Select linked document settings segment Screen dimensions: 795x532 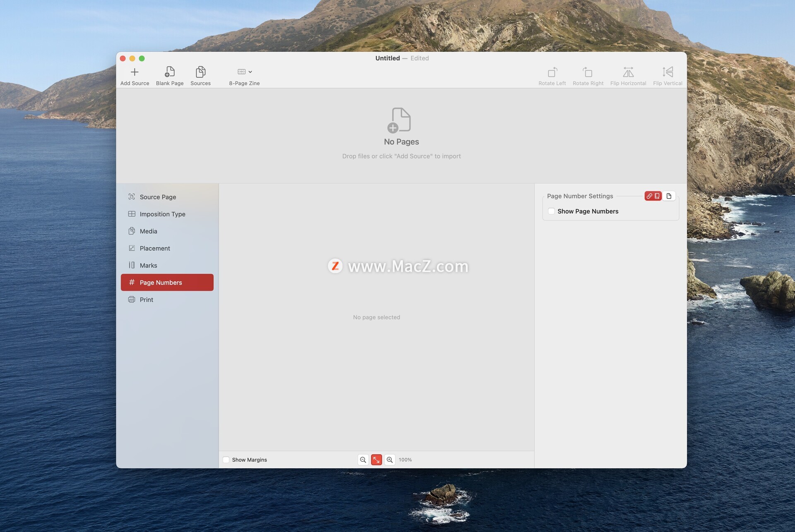[653, 196]
